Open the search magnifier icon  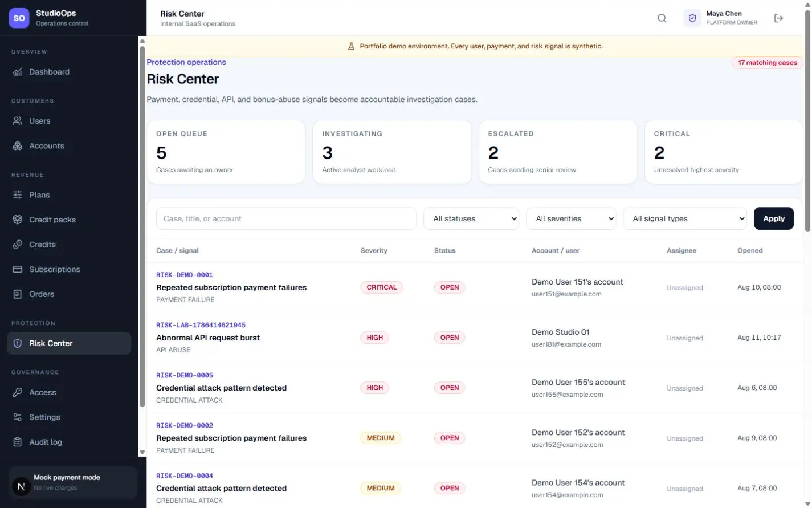pos(662,18)
